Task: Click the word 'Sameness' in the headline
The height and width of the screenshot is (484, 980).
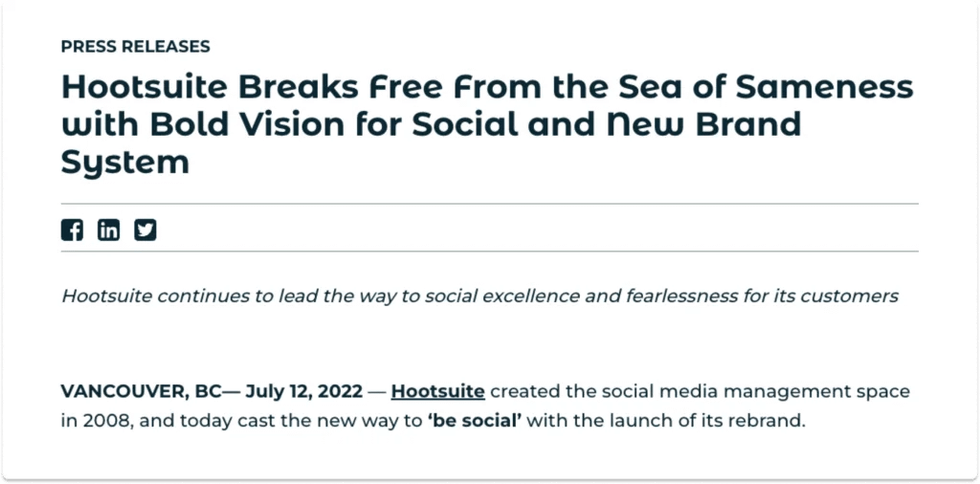Action: point(824,87)
